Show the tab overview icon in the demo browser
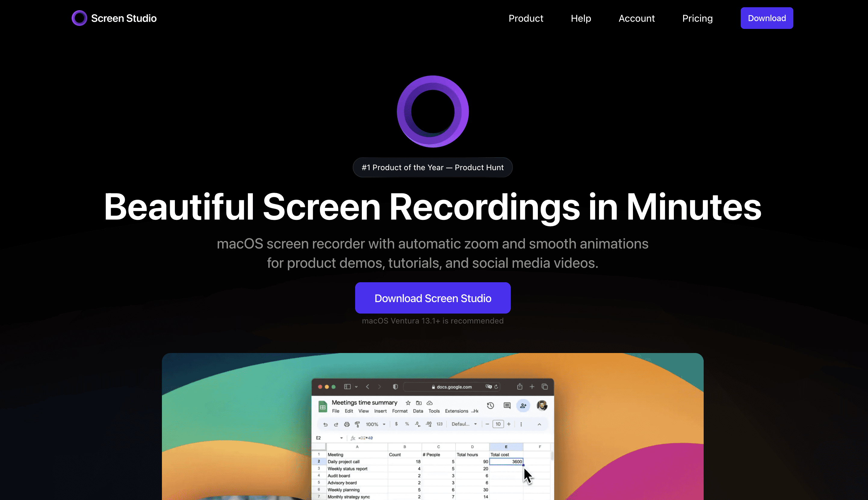This screenshot has height=500, width=868. coord(544,387)
